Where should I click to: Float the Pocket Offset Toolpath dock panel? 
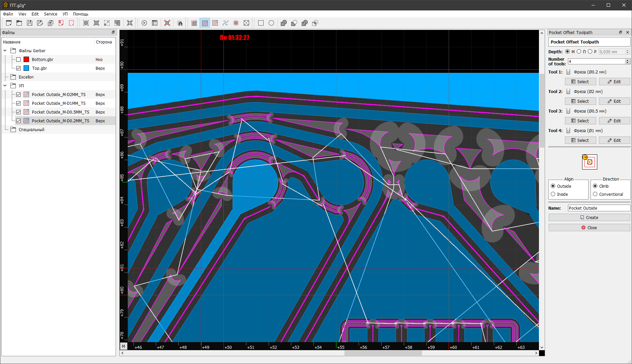[621, 32]
